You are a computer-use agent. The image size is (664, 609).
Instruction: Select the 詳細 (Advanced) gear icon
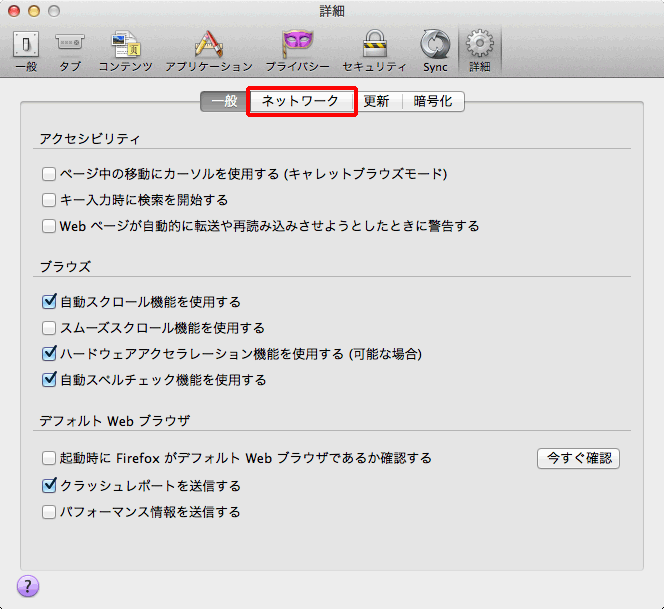[480, 43]
